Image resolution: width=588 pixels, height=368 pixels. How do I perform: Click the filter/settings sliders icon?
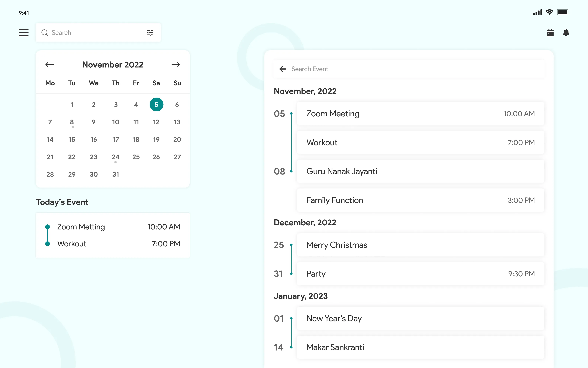pyautogui.click(x=150, y=33)
